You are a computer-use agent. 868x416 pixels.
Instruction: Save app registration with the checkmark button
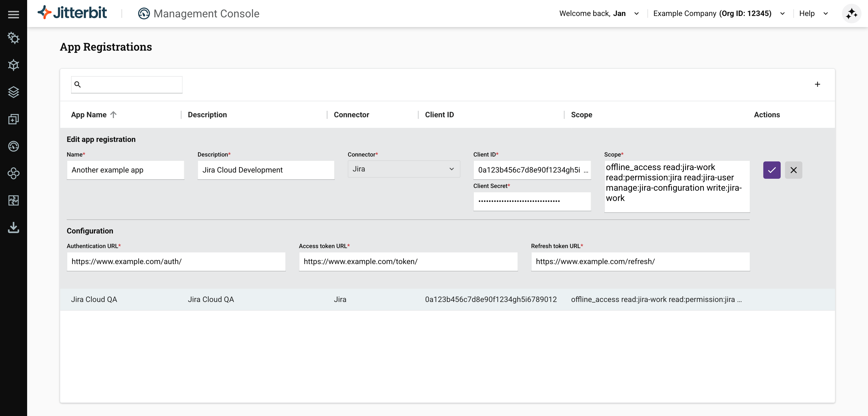(x=772, y=170)
